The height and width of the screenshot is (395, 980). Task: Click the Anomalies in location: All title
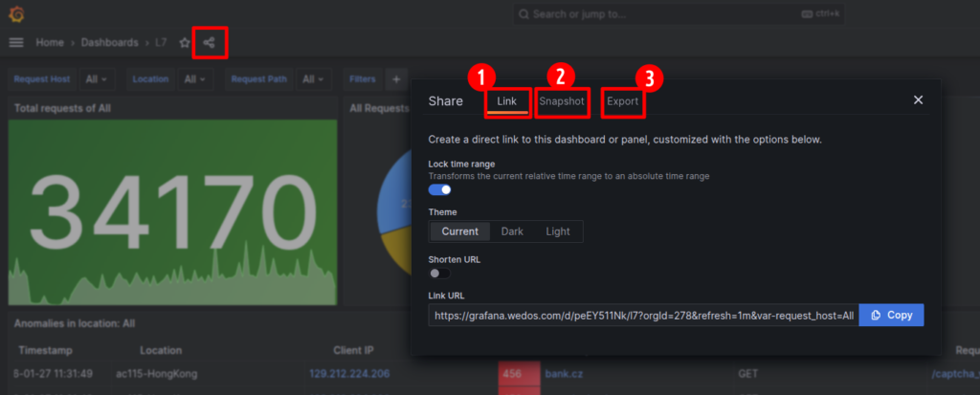click(x=75, y=324)
